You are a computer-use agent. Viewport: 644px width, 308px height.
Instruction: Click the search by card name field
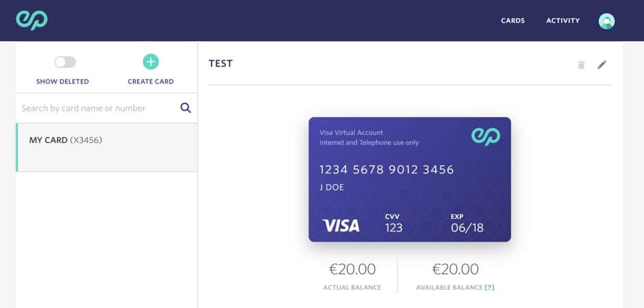click(99, 108)
